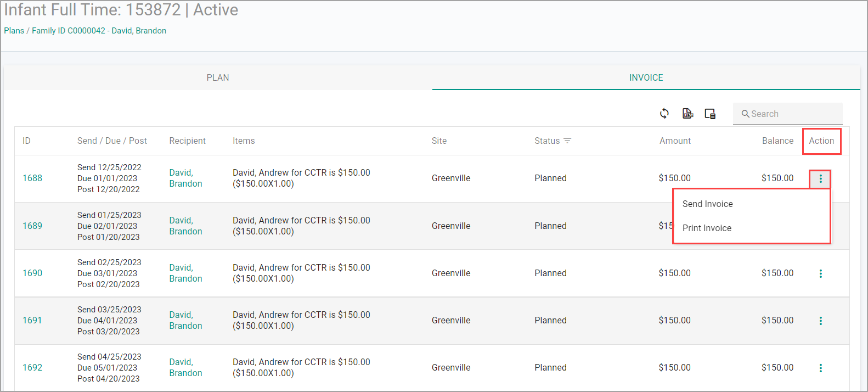
Task: Open recipient David, Brandon on invoice 1691
Action: pos(186,320)
